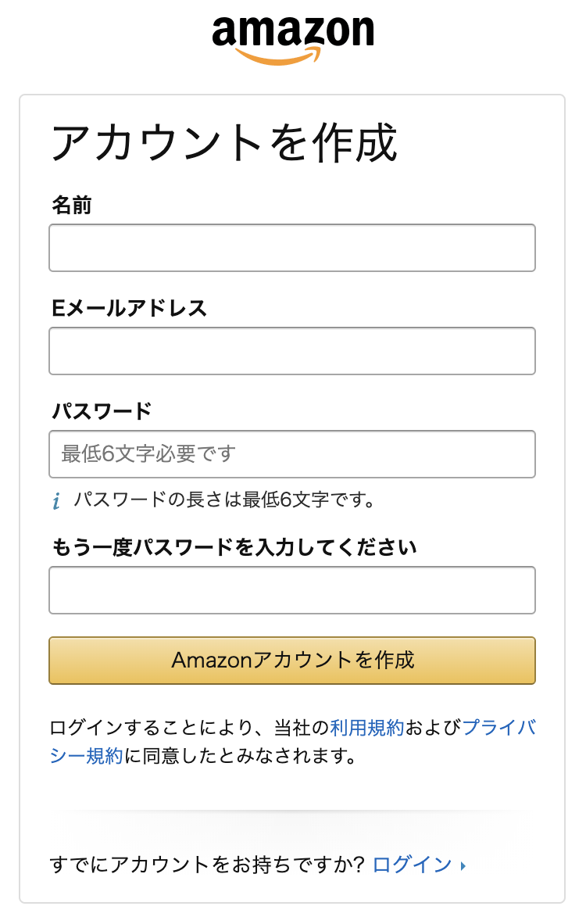Image resolution: width=586 pixels, height=924 pixels.
Task: Click the パスワードの長さは最低6文字です hint text
Action: 224,500
